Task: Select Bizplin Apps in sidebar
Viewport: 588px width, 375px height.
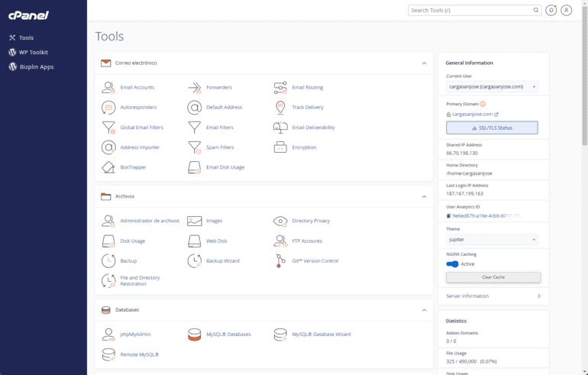Action: [x=36, y=67]
